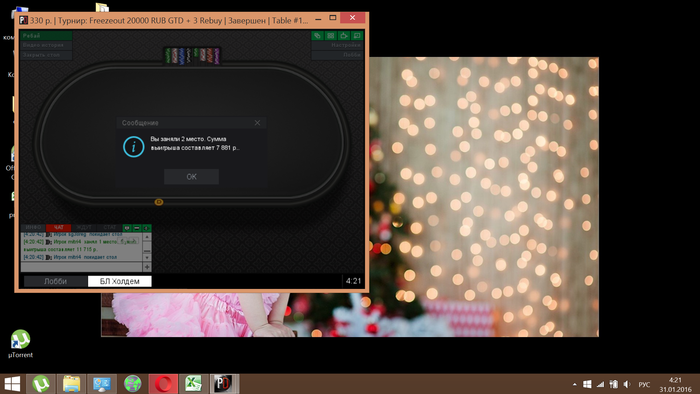Click the first green cards icon at top right
Image resolution: width=700 pixels, height=394 pixels.
[317, 36]
